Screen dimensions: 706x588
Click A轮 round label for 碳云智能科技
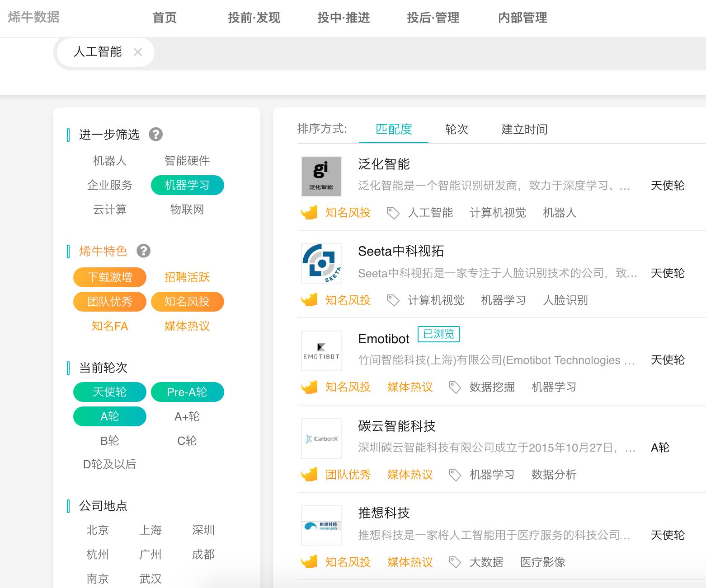point(660,448)
